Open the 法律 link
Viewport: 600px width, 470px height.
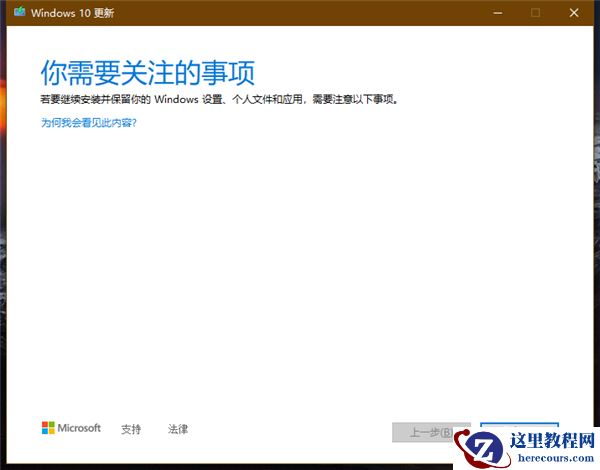[178, 429]
